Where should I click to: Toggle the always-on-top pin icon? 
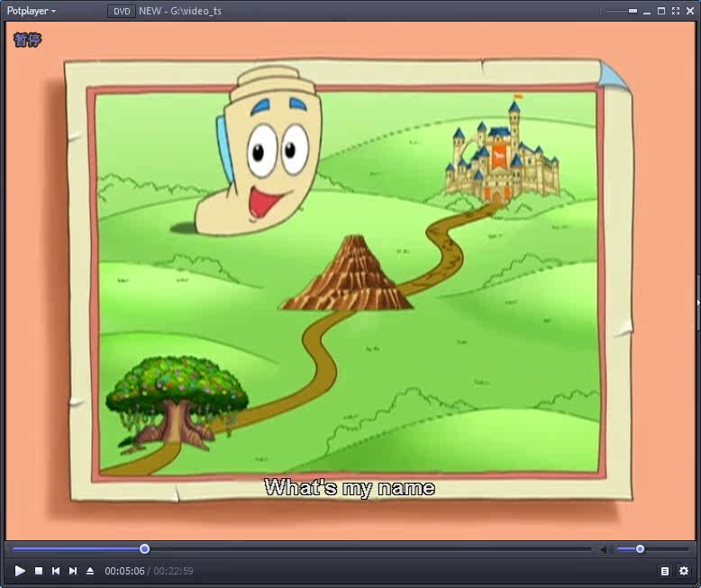click(633, 11)
